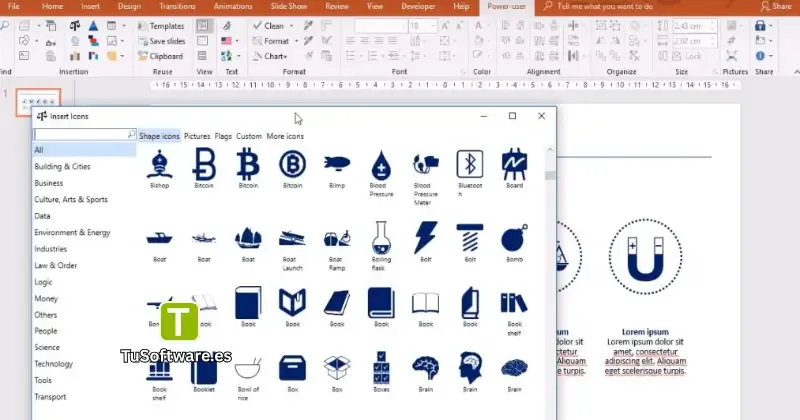
Task: Adjust the shape width 2.43 cm stepper
Action: point(713,26)
